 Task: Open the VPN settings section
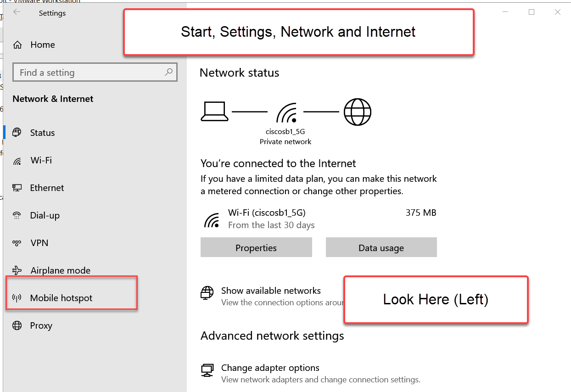(39, 243)
